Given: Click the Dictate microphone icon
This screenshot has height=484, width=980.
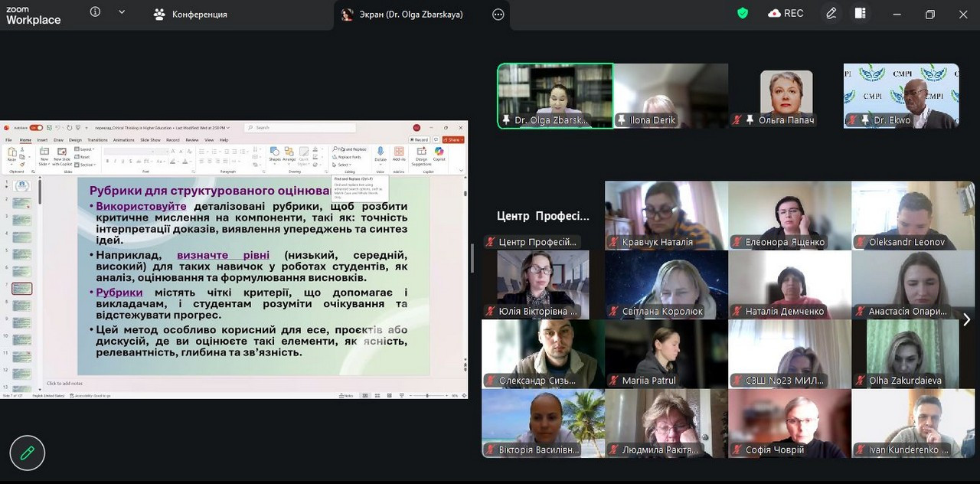Looking at the screenshot, I should (x=381, y=152).
